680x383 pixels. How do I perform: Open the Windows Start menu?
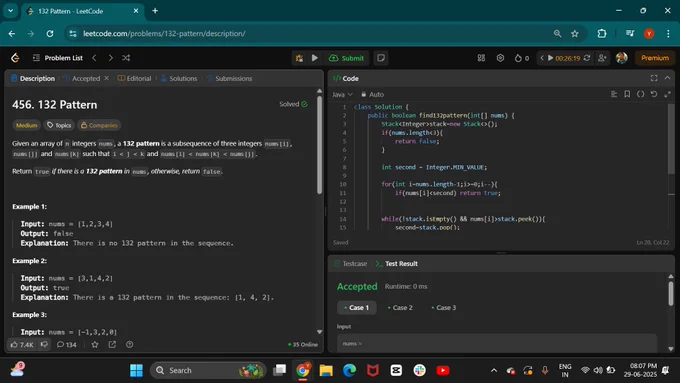tap(136, 370)
